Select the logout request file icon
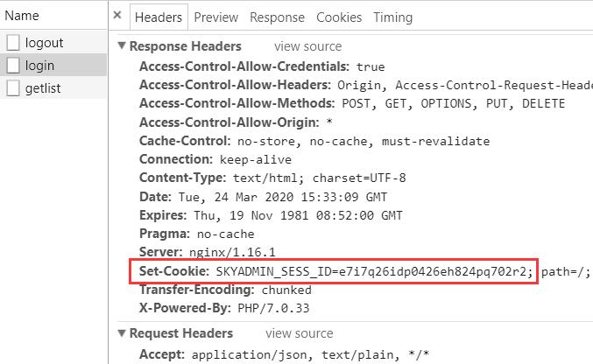The width and height of the screenshot is (593, 364). tap(13, 42)
